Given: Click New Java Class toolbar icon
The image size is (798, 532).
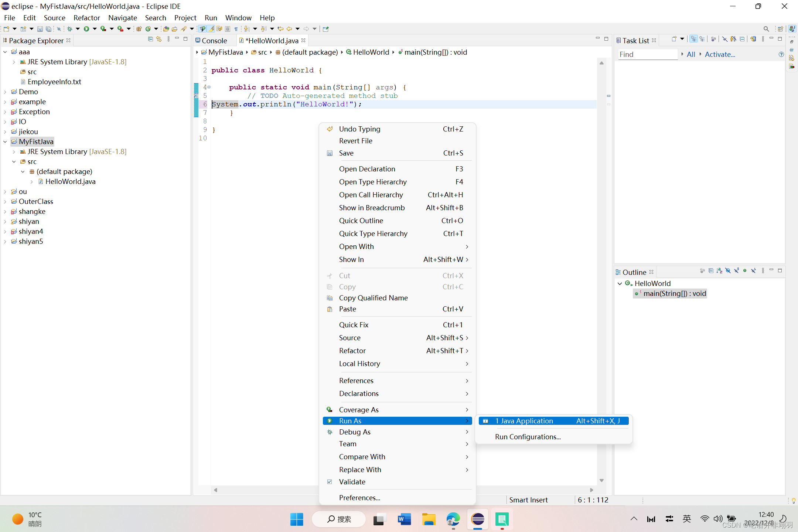Looking at the screenshot, I should pos(148,29).
